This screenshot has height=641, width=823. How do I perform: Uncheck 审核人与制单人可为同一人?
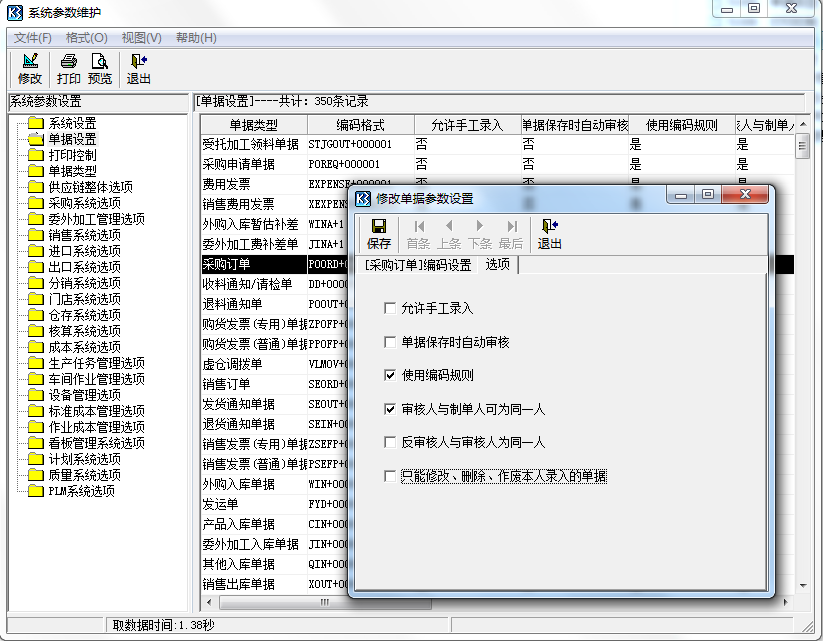coord(389,408)
